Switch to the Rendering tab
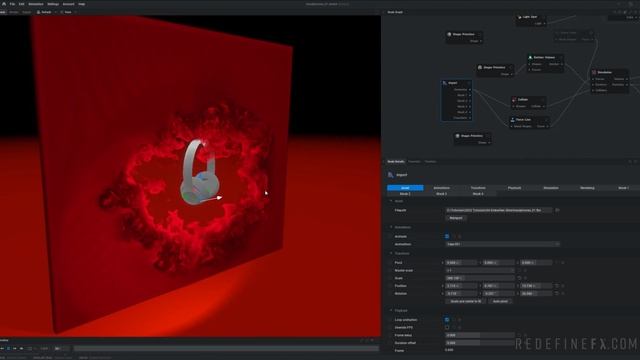This screenshot has width=640, height=360. click(x=587, y=188)
